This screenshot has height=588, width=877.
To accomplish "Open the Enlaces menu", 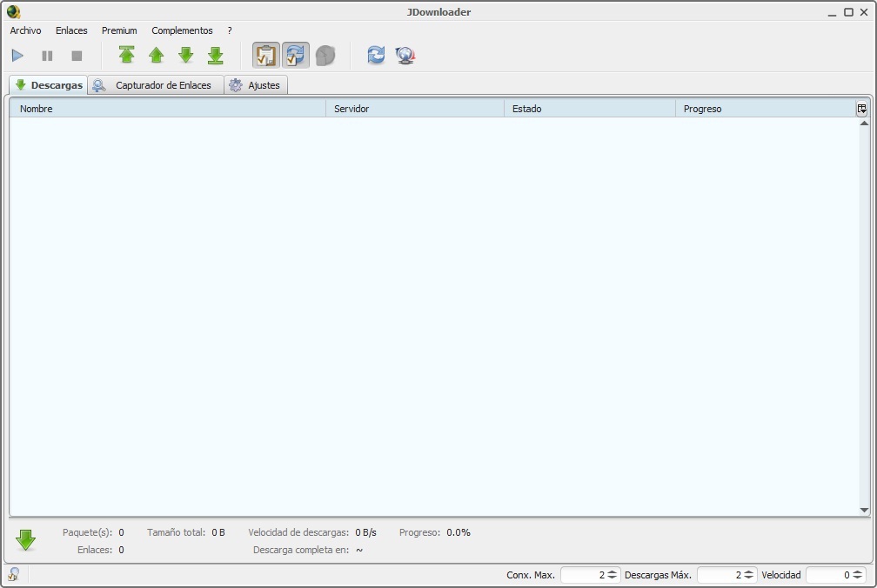I will [71, 30].
